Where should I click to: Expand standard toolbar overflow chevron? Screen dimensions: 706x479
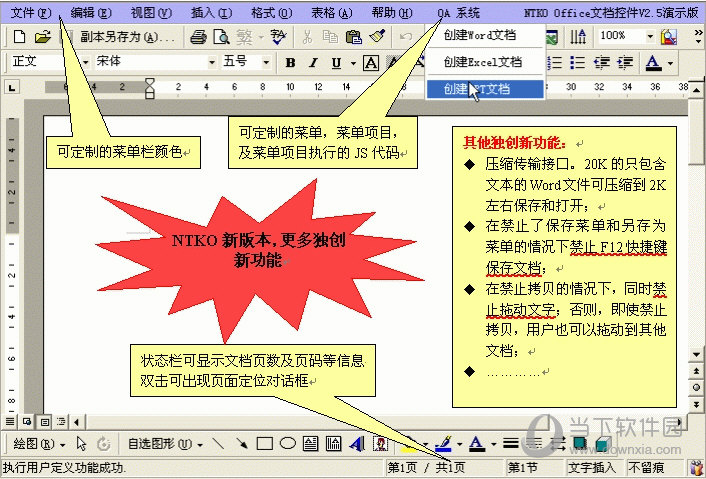[x=698, y=37]
